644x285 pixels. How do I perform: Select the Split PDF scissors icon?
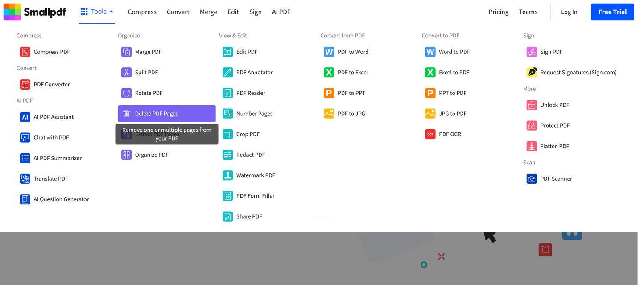pyautogui.click(x=126, y=72)
